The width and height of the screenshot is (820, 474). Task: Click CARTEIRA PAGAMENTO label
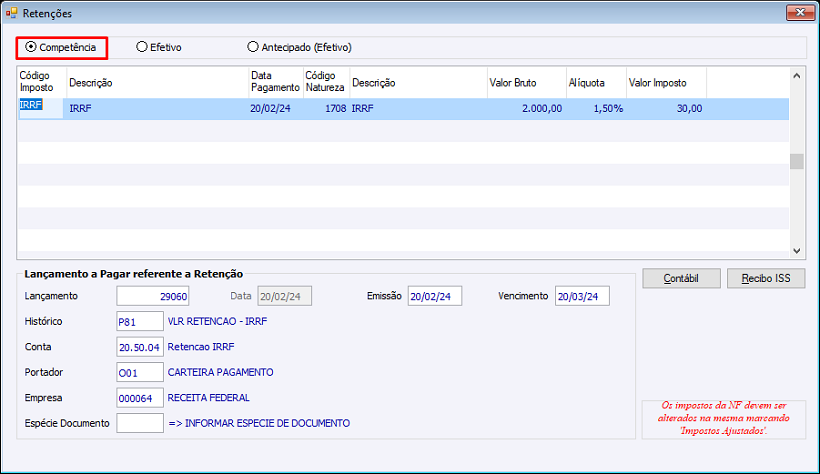point(220,373)
